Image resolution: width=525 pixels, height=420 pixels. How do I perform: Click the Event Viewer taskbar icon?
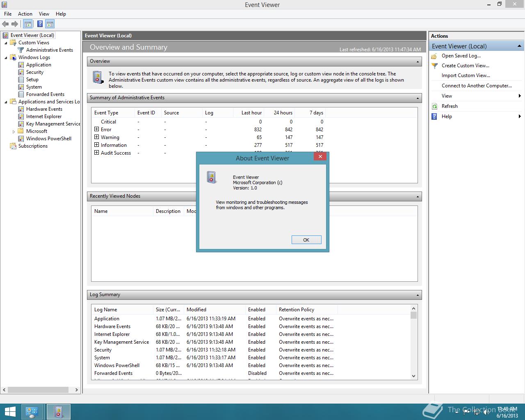(x=58, y=412)
